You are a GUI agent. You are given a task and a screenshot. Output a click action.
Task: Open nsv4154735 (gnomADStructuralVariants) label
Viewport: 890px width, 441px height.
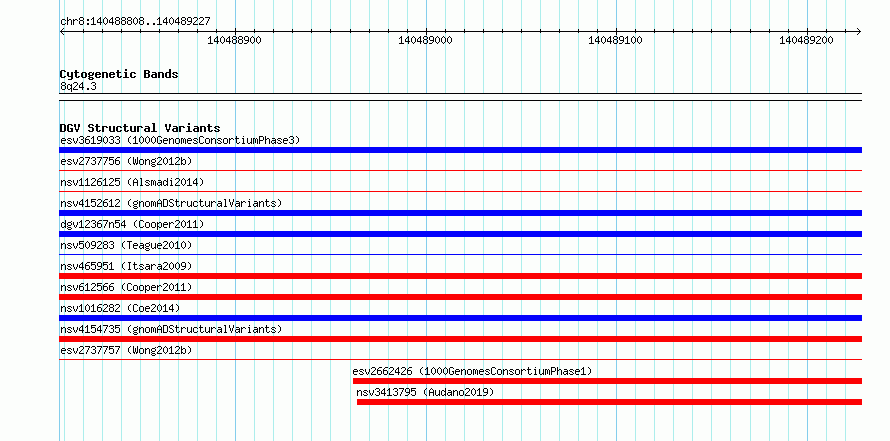(171, 329)
